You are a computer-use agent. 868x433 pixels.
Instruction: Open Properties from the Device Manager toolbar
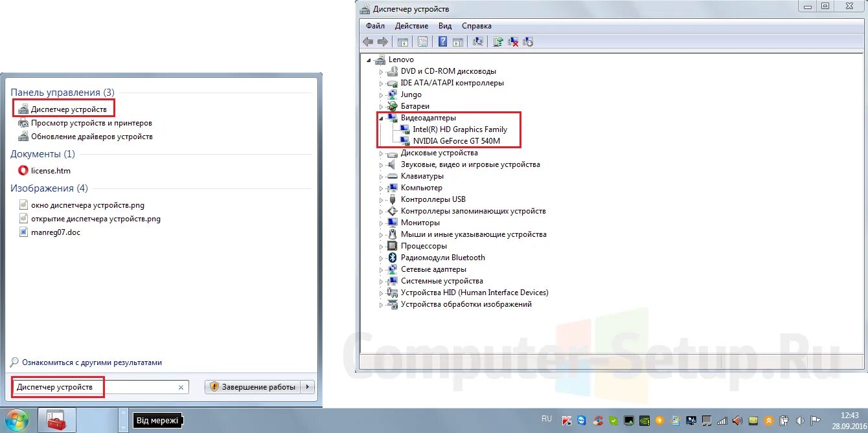click(x=422, y=41)
